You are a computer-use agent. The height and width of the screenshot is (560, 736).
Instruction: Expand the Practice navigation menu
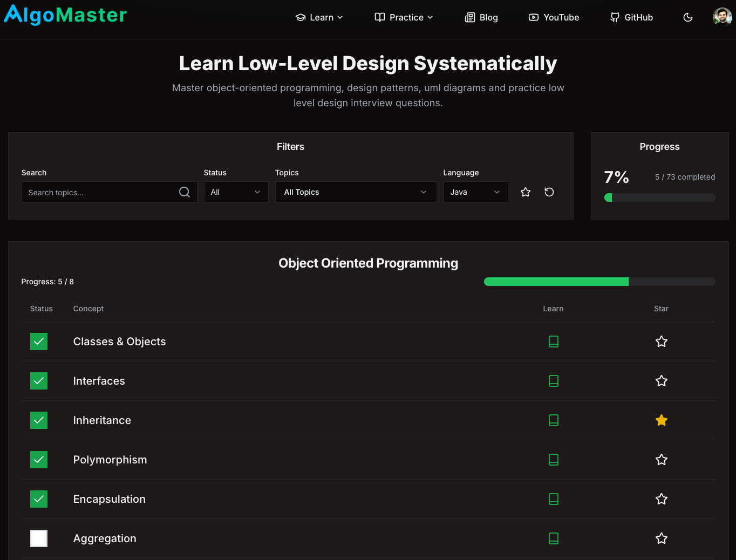coord(403,17)
